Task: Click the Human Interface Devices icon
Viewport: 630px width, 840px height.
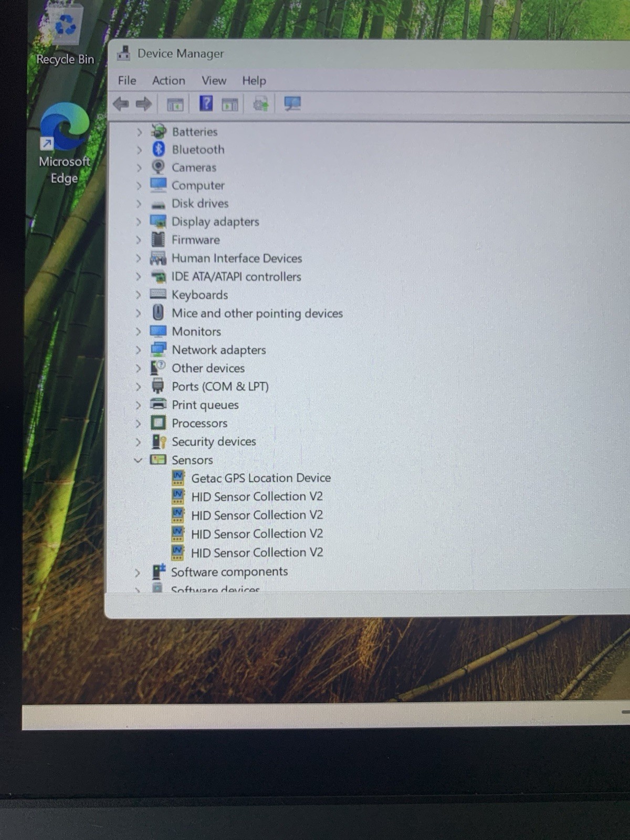Action: 158,258
